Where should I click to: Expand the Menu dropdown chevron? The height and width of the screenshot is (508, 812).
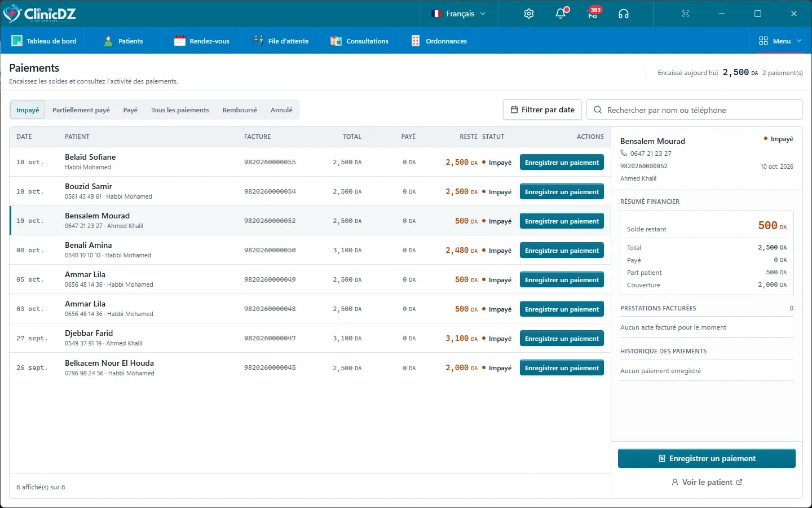point(799,41)
